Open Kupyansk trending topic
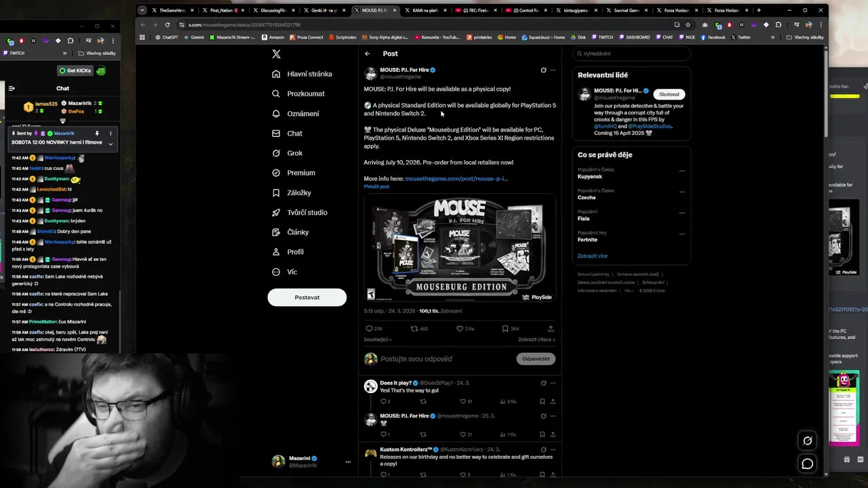The image size is (868, 488). click(590, 176)
